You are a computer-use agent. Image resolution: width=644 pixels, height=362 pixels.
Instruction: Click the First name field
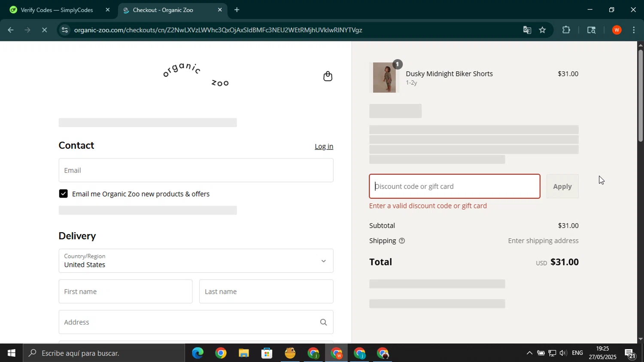pyautogui.click(x=125, y=292)
